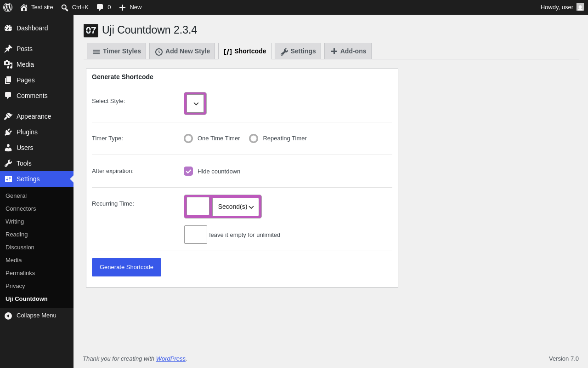Click the Dashboard gauge icon
The width and height of the screenshot is (588, 368).
(8, 28)
